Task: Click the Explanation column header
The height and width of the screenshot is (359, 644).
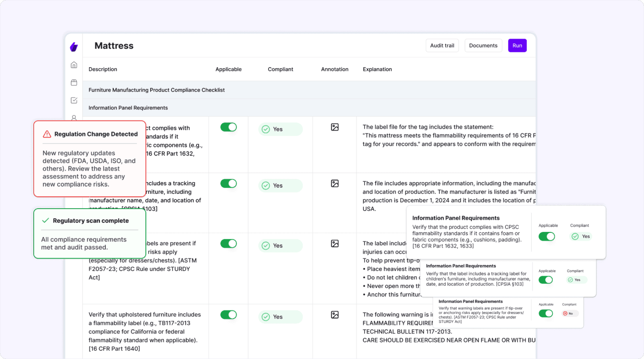Action: point(377,69)
